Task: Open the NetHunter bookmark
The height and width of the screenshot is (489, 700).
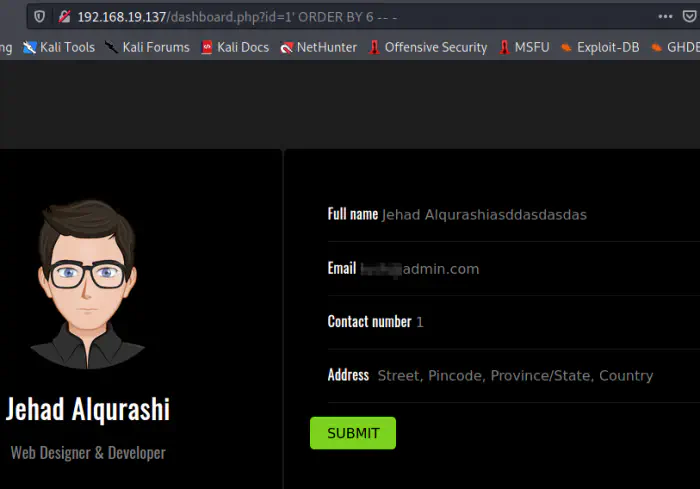Action: 318,47
